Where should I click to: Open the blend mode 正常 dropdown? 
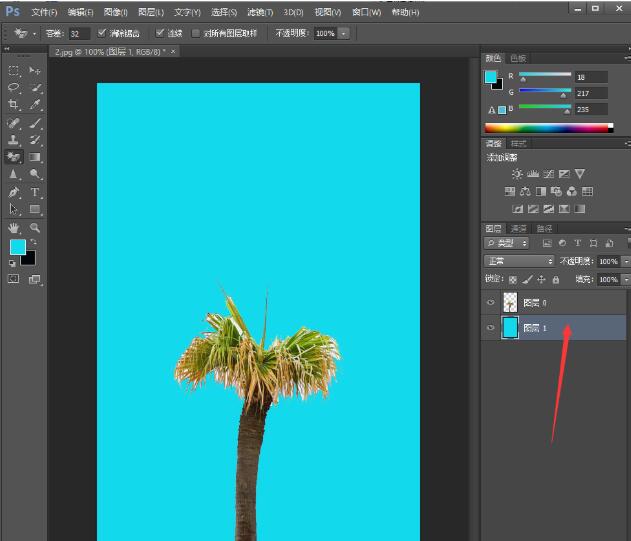[518, 261]
